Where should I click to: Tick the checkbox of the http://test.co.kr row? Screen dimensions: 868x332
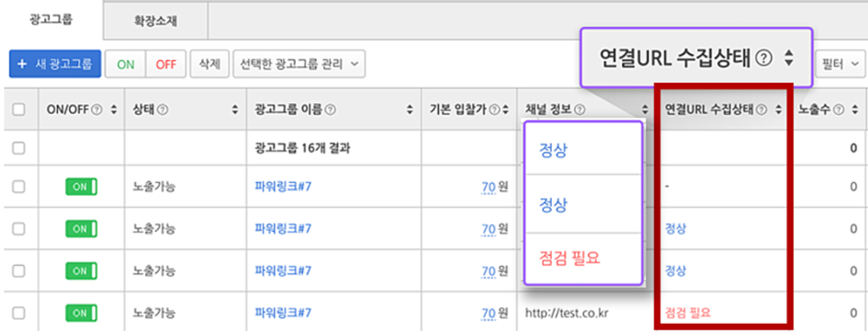click(x=18, y=314)
